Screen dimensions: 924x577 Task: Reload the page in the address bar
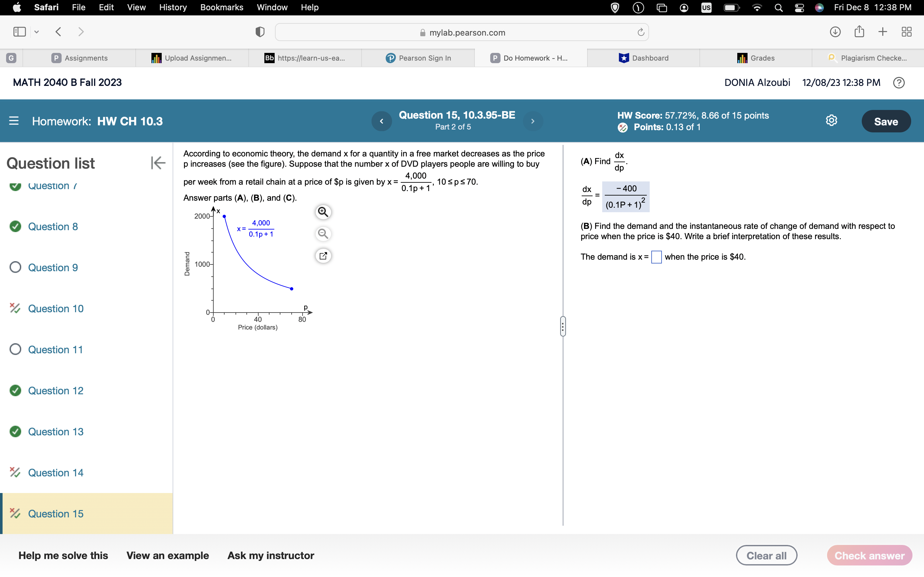641,32
